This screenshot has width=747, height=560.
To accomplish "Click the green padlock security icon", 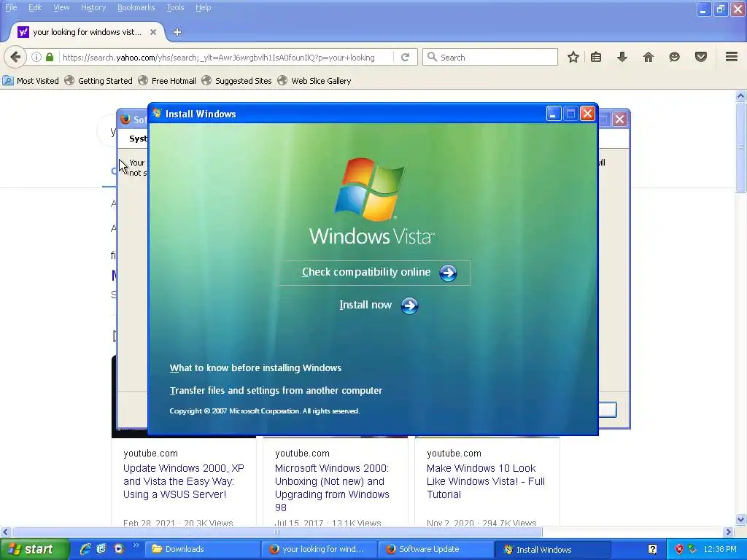I will coord(50,57).
